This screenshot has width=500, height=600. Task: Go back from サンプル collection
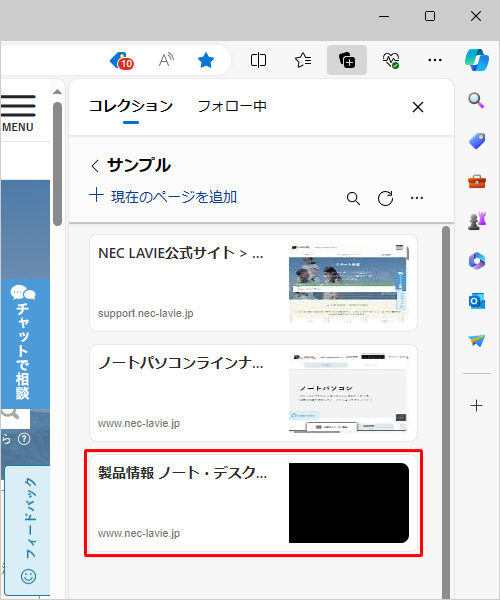tap(95, 166)
